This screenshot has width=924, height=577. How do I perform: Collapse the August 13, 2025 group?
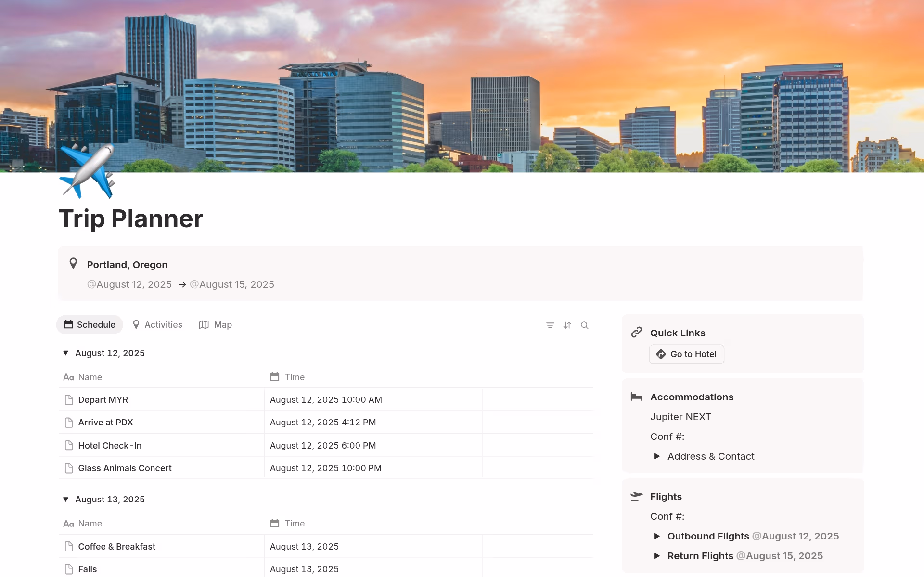tap(65, 499)
